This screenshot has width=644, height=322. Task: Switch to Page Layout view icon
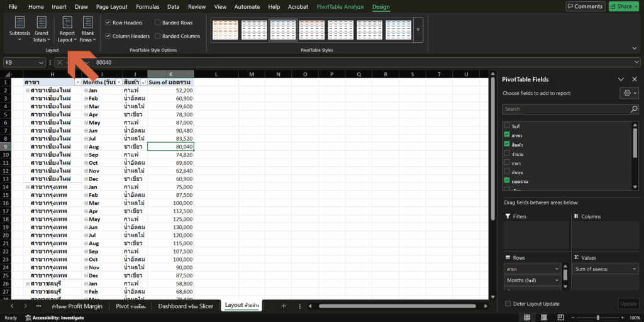pos(544,318)
